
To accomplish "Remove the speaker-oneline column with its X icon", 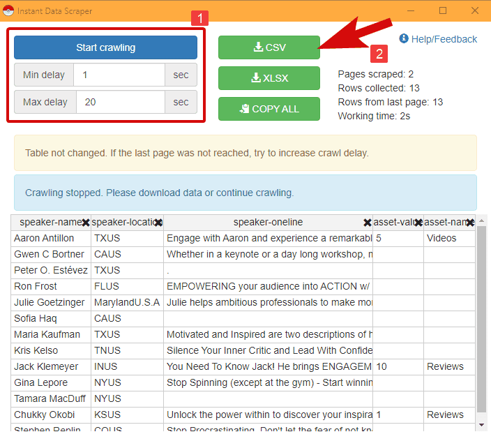I will [368, 223].
